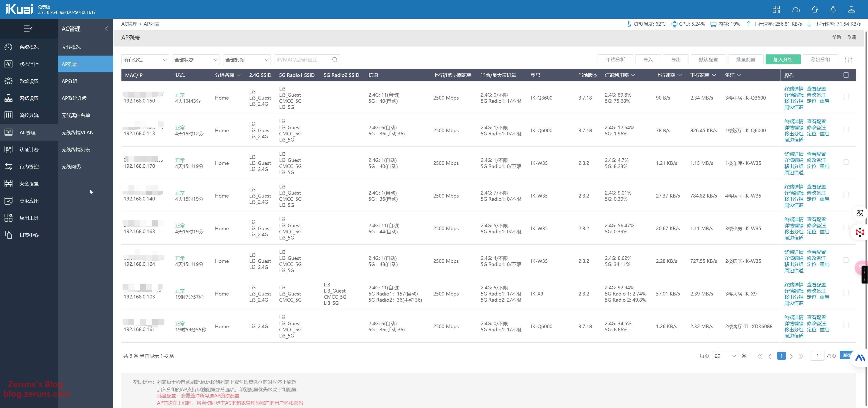868x408 pixels.
Task: Click the home icon in top bar
Action: [815, 10]
